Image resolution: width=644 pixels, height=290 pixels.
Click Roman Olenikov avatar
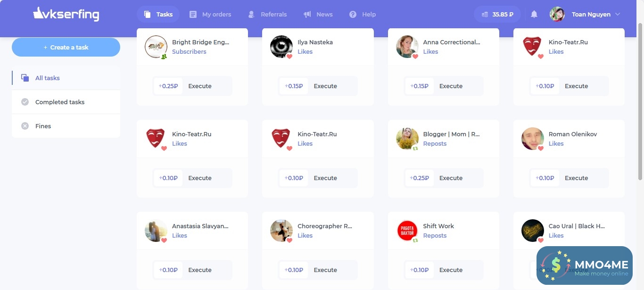coord(533,139)
